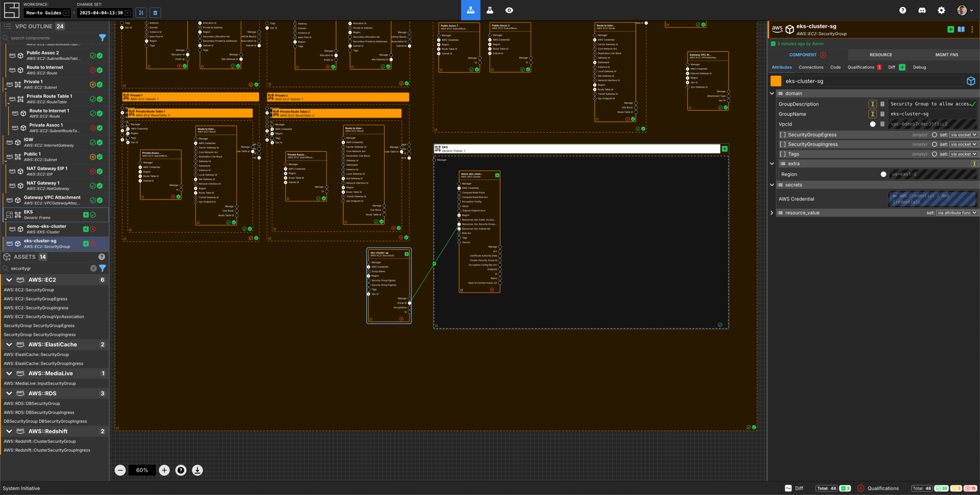Open the user profile avatar

(x=963, y=10)
